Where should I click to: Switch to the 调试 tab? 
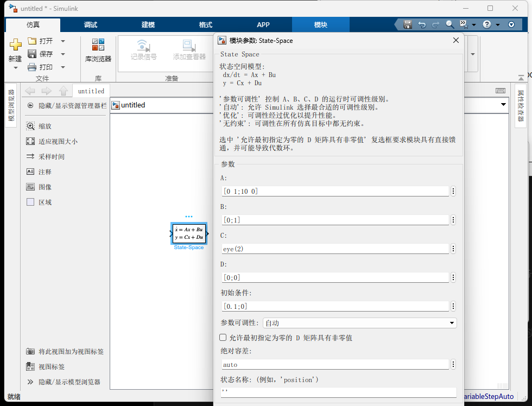91,25
